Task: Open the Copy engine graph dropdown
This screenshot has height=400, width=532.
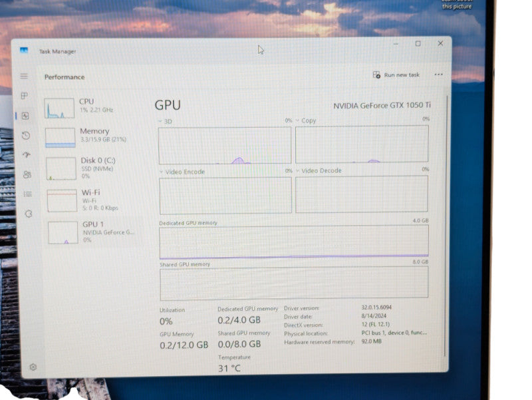Action: click(306, 120)
